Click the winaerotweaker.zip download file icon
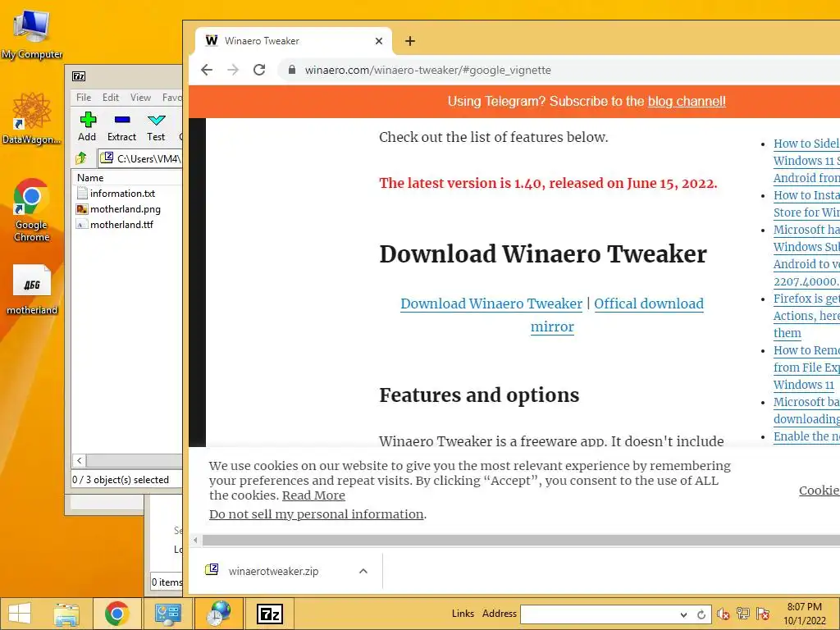 tap(212, 569)
